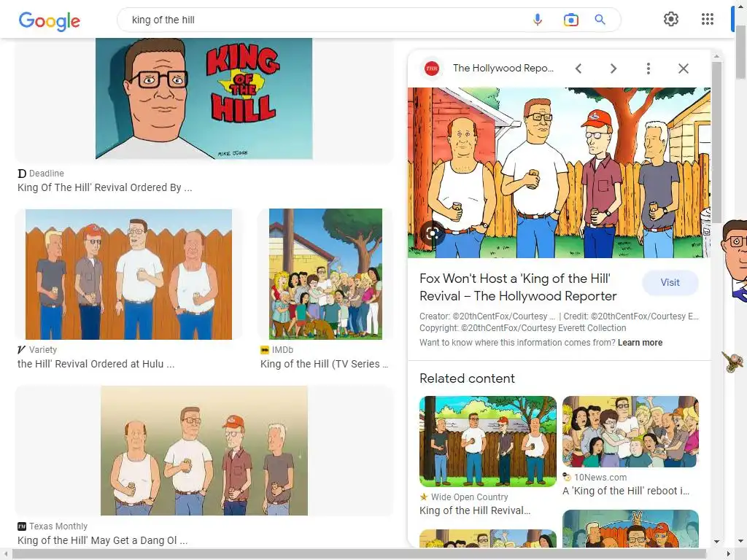Click the Hollywood Reporter red logo icon
This screenshot has width=747, height=560.
click(x=432, y=69)
